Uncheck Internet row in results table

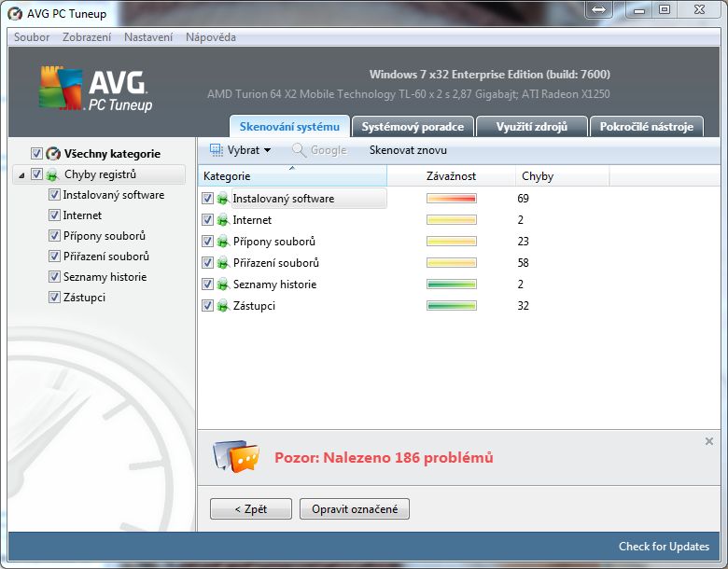coord(207,219)
